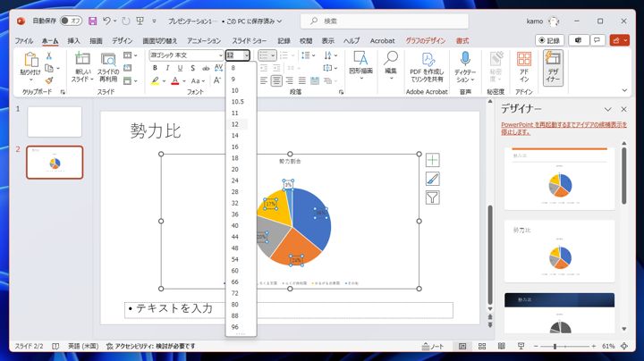The width and height of the screenshot is (644, 361).
Task: Toggle Bold formatting
Action: pyautogui.click(x=155, y=68)
